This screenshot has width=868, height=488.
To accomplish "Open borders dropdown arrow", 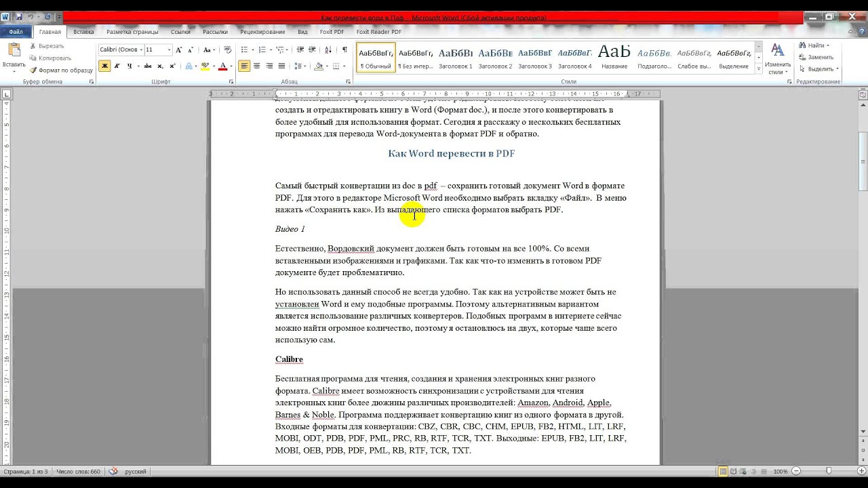I will (x=344, y=66).
